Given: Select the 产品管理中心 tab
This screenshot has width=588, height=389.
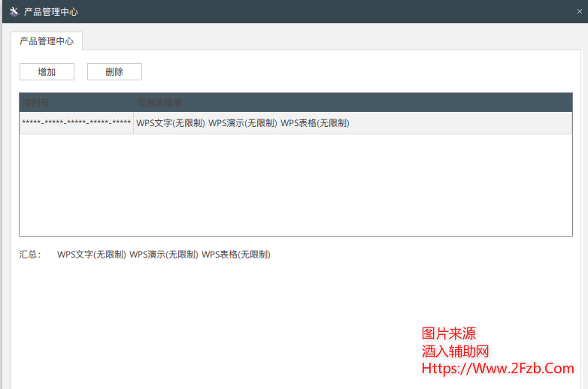Looking at the screenshot, I should [47, 41].
